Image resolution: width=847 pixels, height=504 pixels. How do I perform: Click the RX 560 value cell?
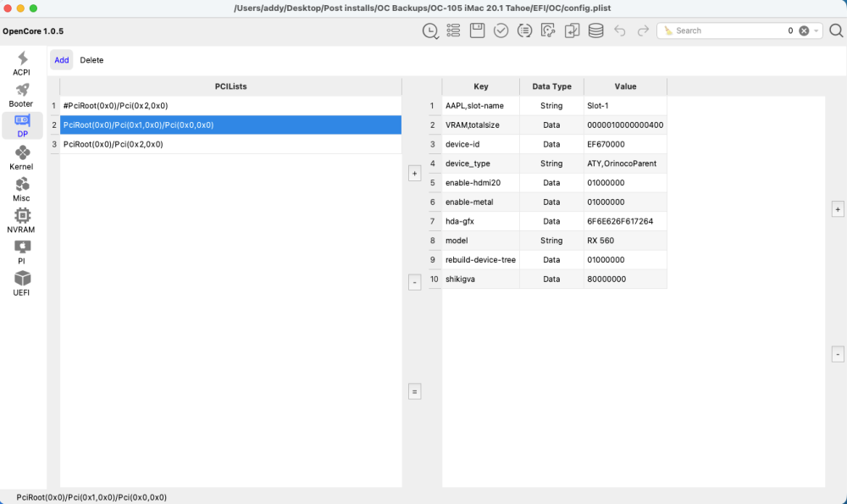[x=625, y=241]
